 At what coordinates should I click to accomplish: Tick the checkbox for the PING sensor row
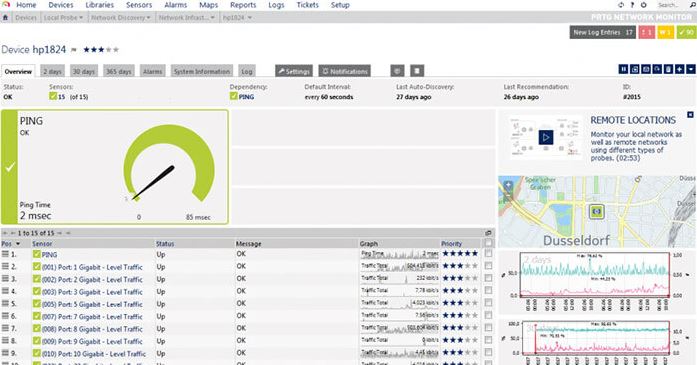[x=488, y=253]
